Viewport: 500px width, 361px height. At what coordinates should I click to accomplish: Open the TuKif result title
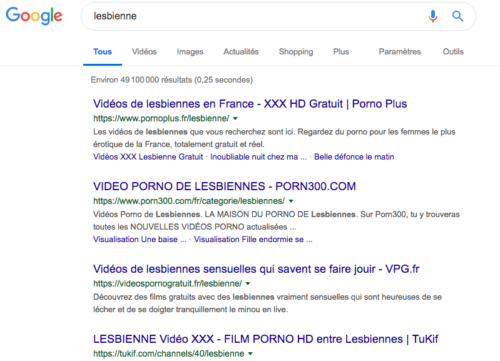(x=266, y=339)
